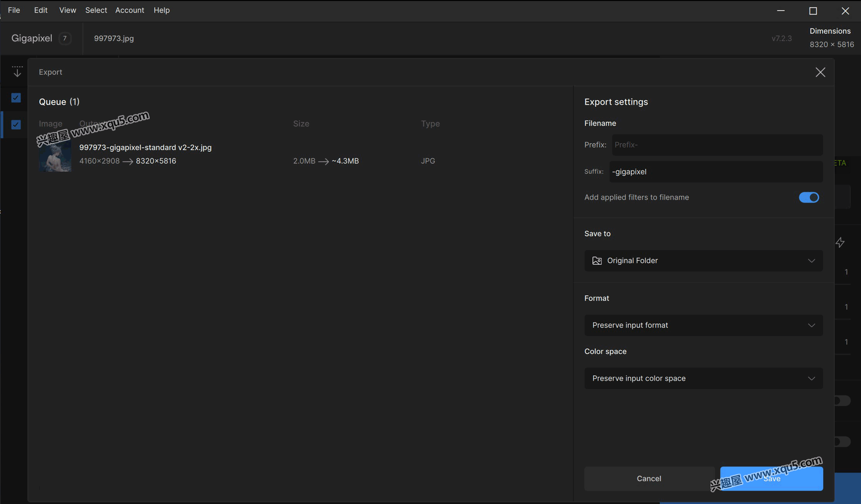Viewport: 861px width, 504px height.
Task: Click the Gigapixel logo title
Action: click(x=32, y=38)
